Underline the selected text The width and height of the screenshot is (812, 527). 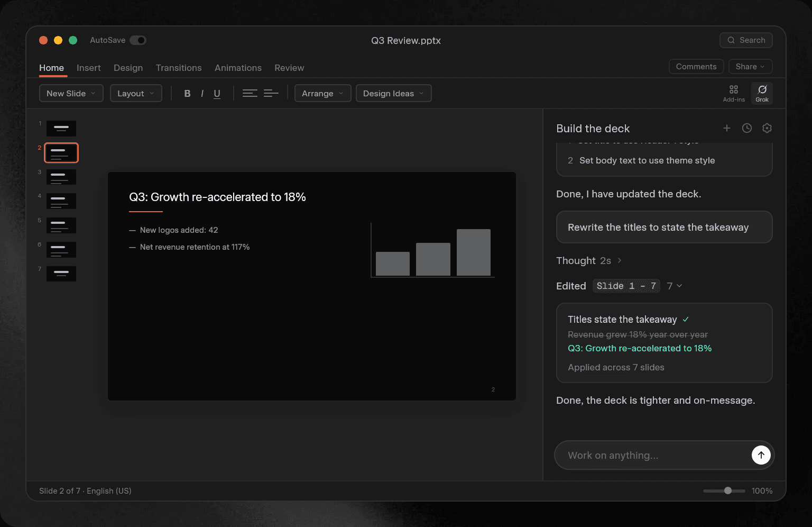tap(217, 94)
